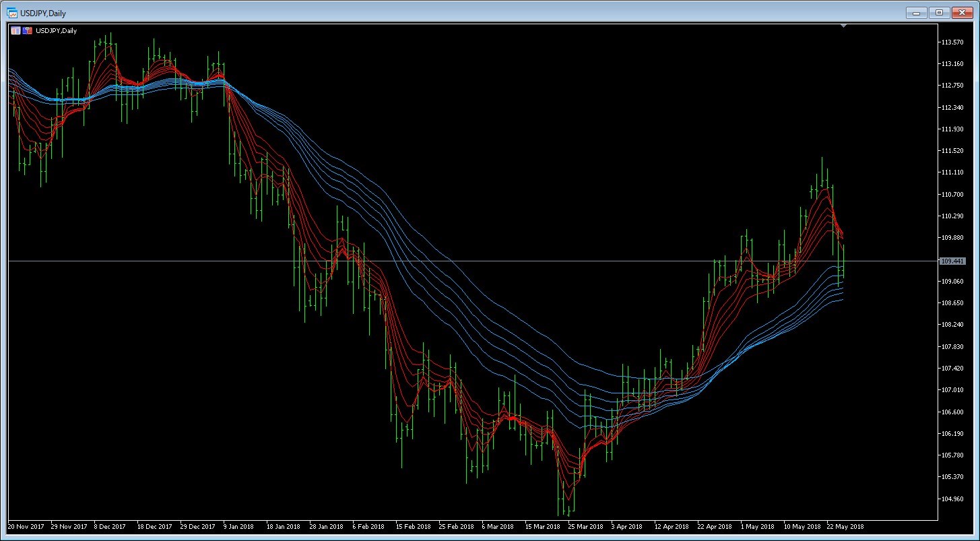Click the 18 Dec 2017 time axis label
The width and height of the screenshot is (980, 541).
tap(154, 526)
